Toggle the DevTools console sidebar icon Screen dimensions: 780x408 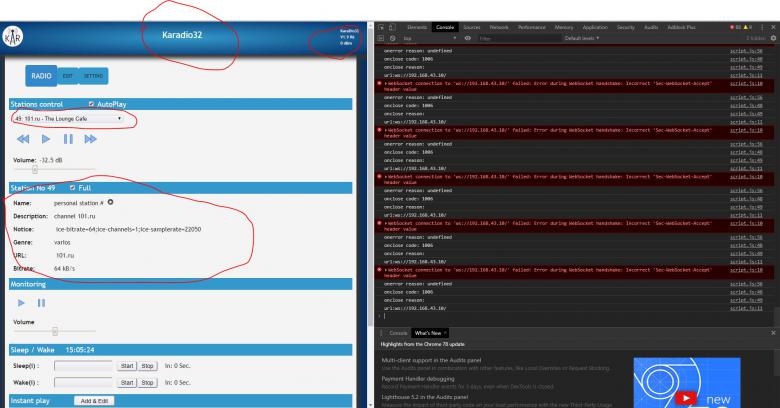[x=381, y=38]
